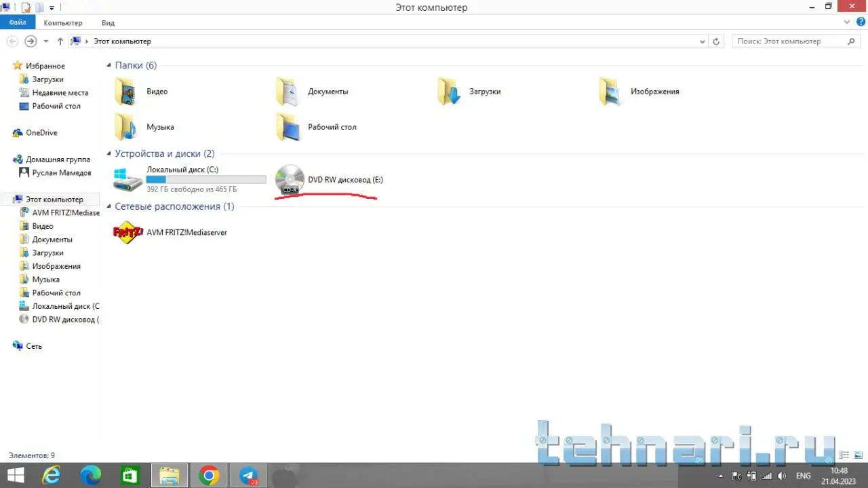Select AVM FRITZ!Mediase in the navigation tree

pyautogui.click(x=60, y=212)
